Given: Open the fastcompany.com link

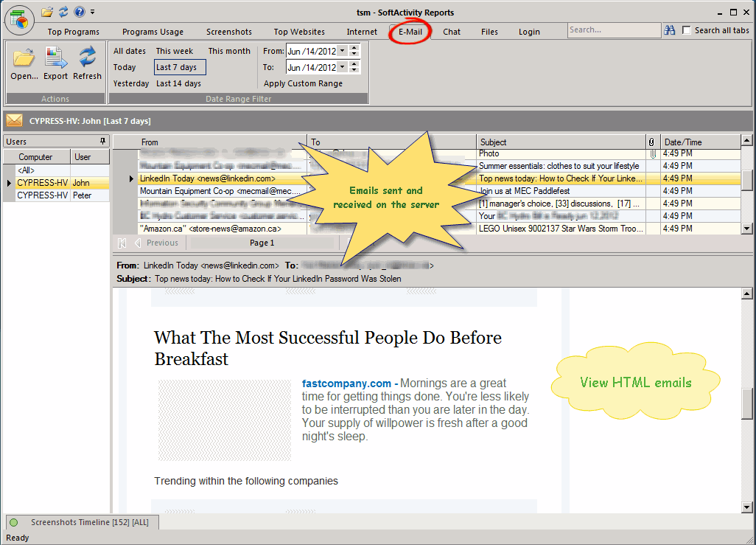Looking at the screenshot, I should coord(346,383).
